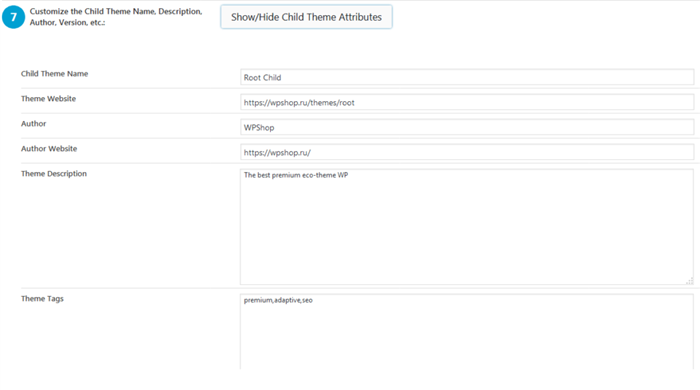Click into the Theme Website field
The height and width of the screenshot is (390, 700).
467,102
